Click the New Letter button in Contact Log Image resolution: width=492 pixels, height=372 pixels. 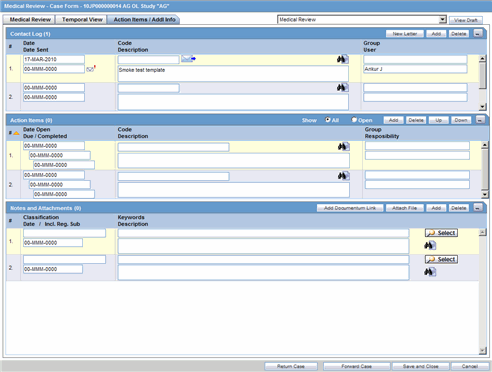405,34
